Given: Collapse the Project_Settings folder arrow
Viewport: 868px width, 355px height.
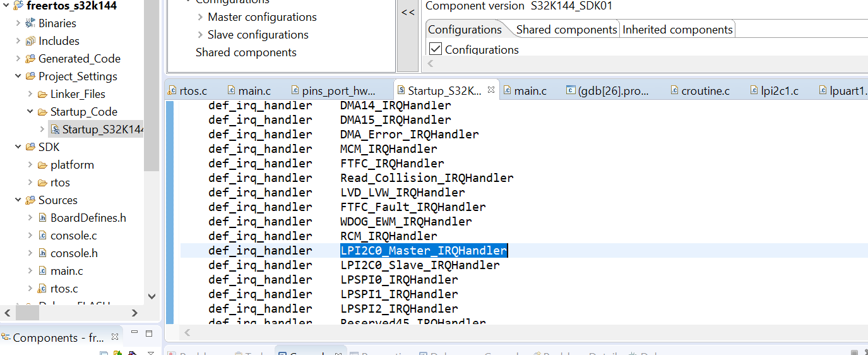Looking at the screenshot, I should (x=18, y=76).
